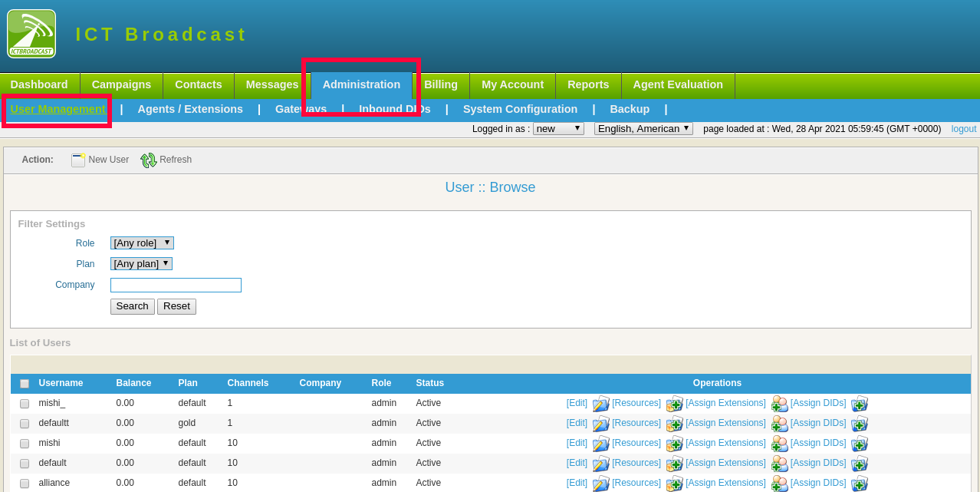Image resolution: width=980 pixels, height=492 pixels.
Task: Click the Username column header
Action: pos(61,383)
